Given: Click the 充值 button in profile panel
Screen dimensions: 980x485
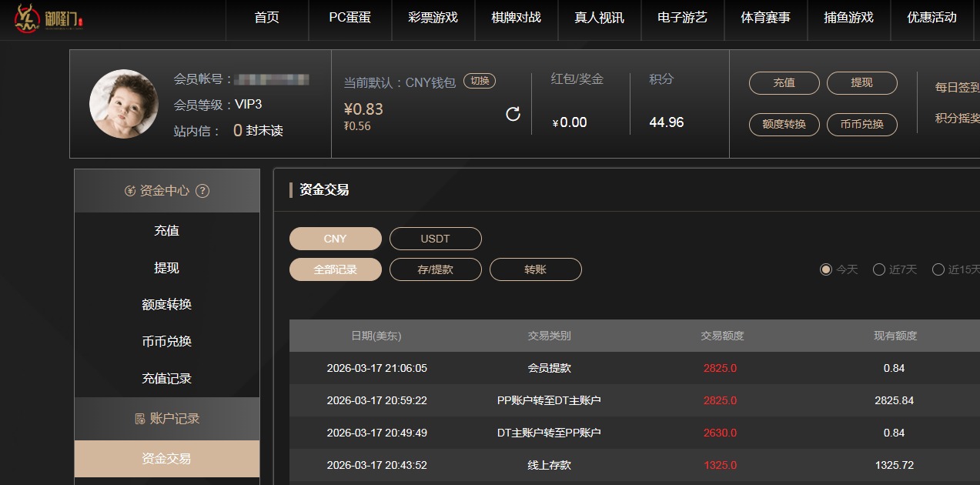Looking at the screenshot, I should tap(784, 83).
